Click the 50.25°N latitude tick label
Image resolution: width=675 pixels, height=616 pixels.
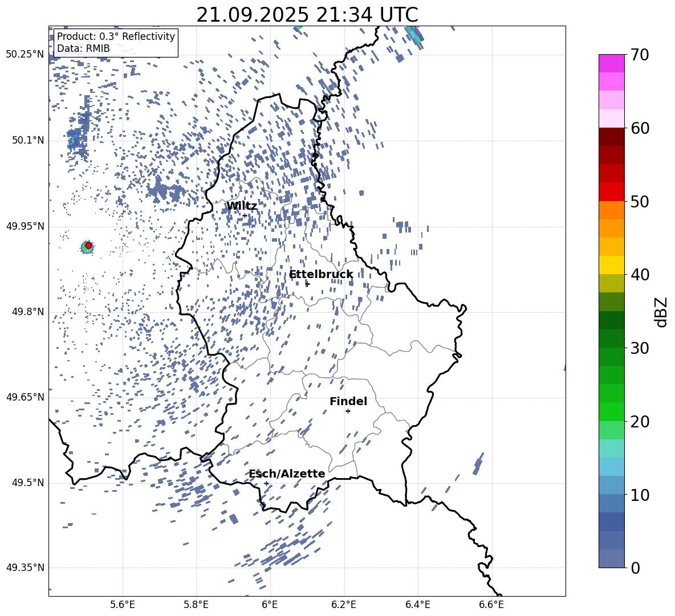click(25, 55)
